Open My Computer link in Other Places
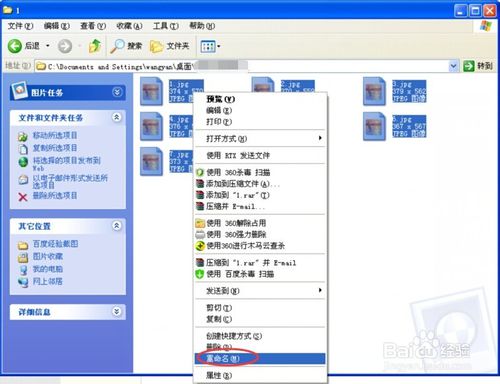Image resolution: width=500 pixels, height=384 pixels. [47, 269]
